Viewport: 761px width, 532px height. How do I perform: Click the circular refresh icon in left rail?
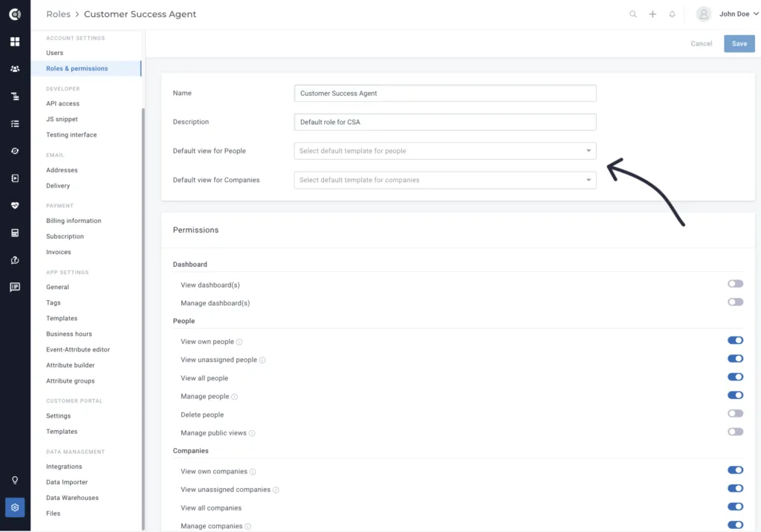(15, 151)
